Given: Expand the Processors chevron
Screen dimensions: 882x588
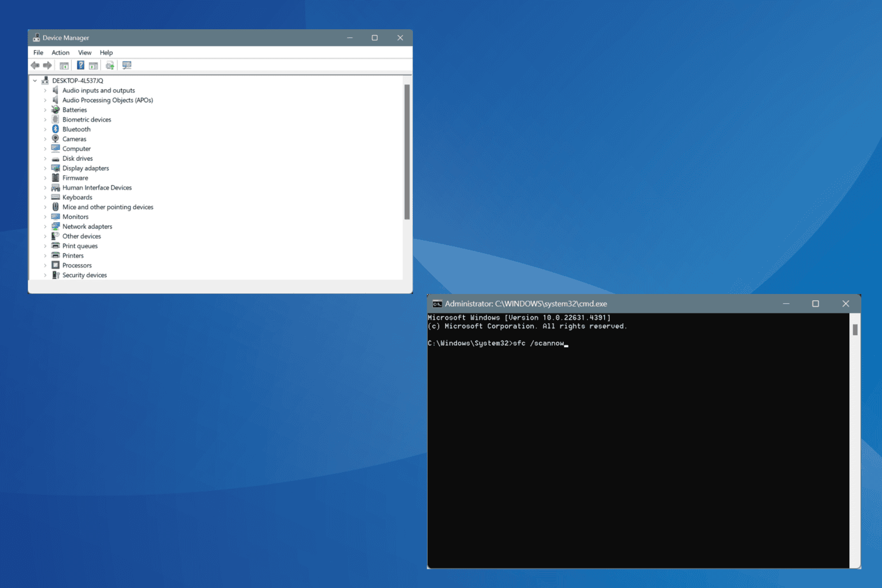Looking at the screenshot, I should (x=45, y=265).
